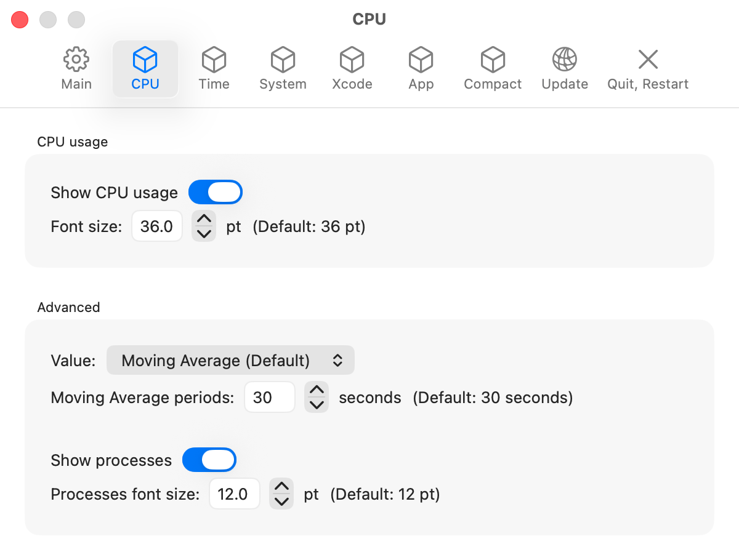
Task: Select the Xcode settings icon
Action: [x=352, y=68]
